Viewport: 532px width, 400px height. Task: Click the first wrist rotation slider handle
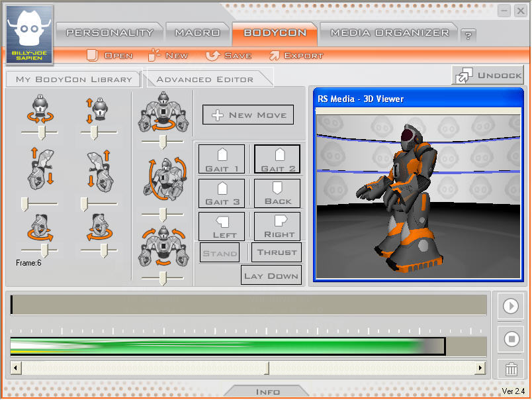pyautogui.click(x=44, y=250)
